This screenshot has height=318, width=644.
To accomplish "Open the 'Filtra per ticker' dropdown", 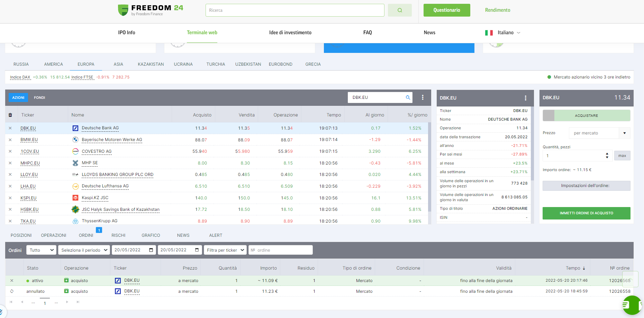I will tap(225, 250).
